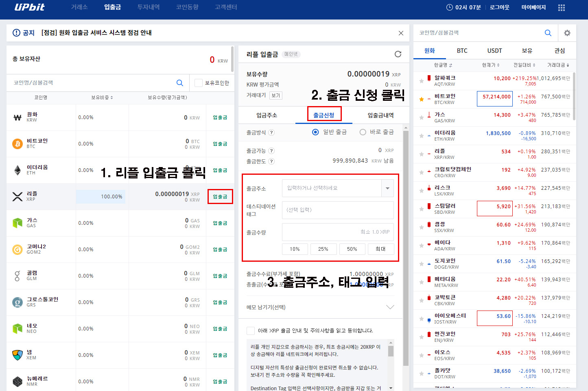Select 바로 출금 radio option

click(x=363, y=132)
